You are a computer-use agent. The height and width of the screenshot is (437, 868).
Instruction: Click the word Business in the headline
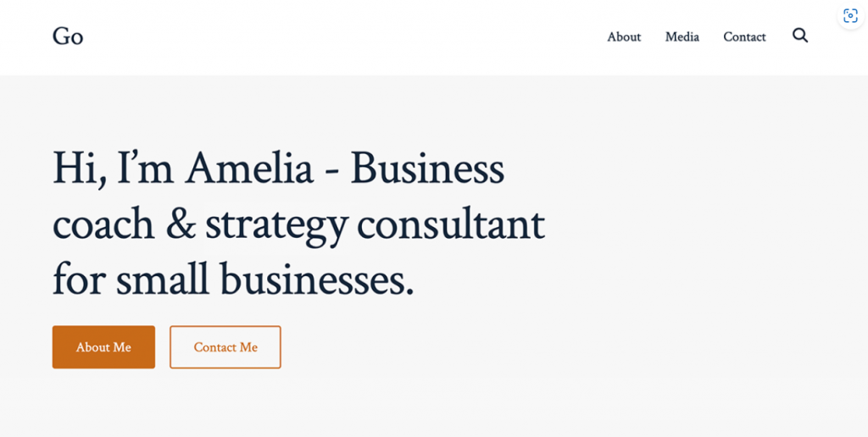pyautogui.click(x=427, y=168)
